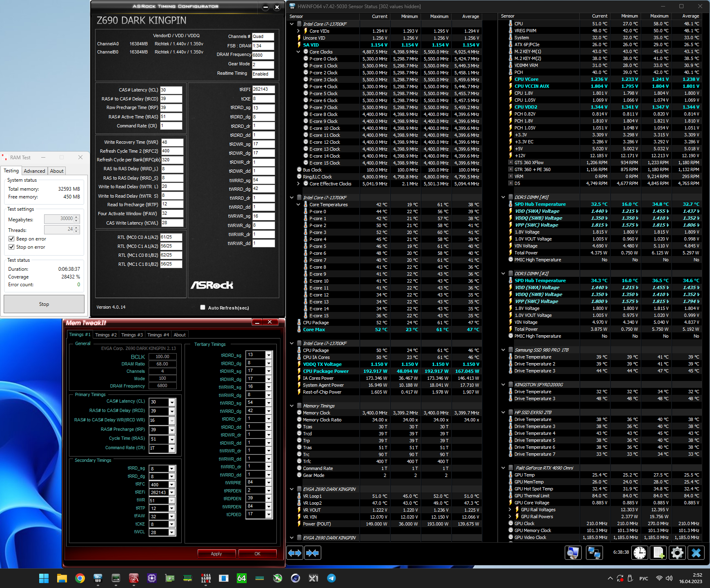Viewport: 710px width, 588px height.
Task: Show hidden system tray icons
Action: click(610, 578)
